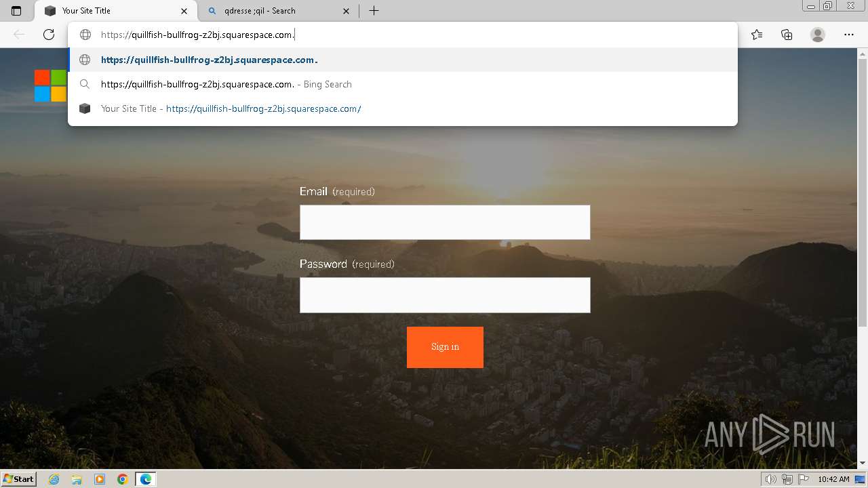This screenshot has width=868, height=488.
Task: Open the Action Center flag icon
Action: [x=804, y=479]
